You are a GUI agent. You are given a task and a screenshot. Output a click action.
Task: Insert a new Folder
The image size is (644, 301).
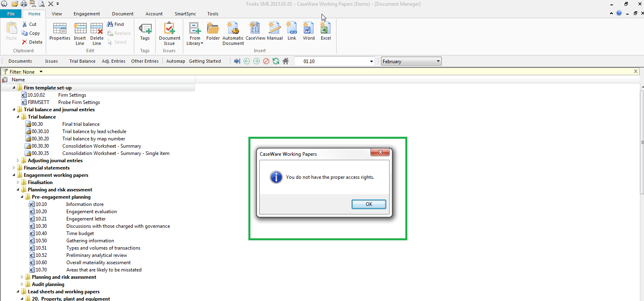pos(213,32)
